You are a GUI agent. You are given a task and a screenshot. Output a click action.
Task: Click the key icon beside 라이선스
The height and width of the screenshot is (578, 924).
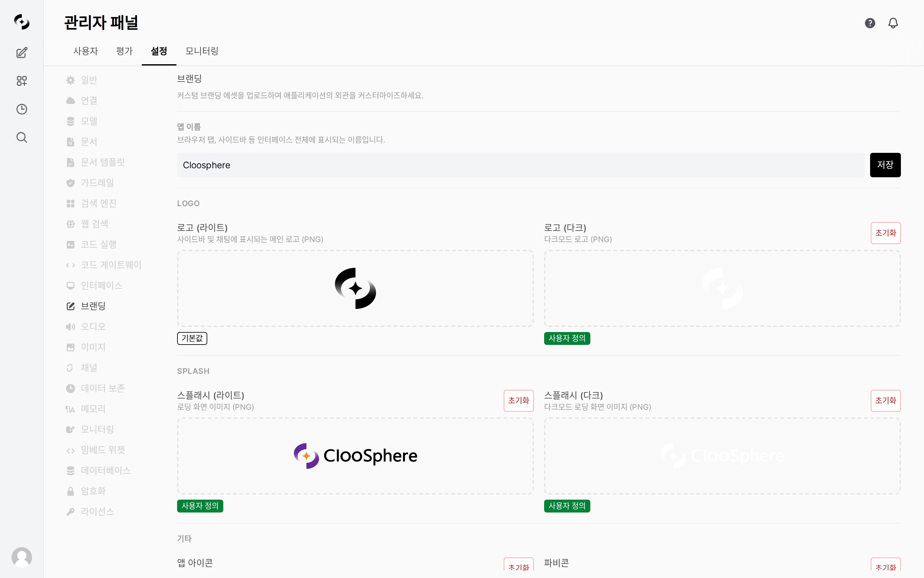click(71, 512)
